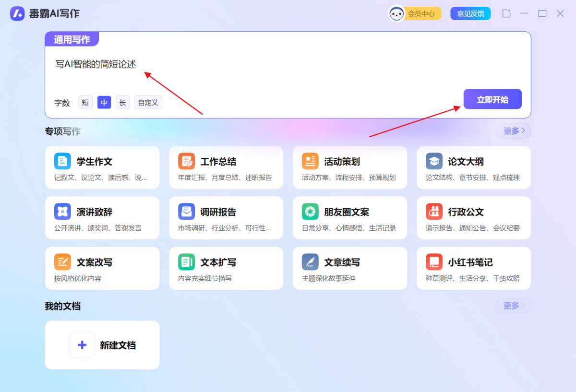Click the 毒霸AI写作 logo icon

[x=17, y=13]
